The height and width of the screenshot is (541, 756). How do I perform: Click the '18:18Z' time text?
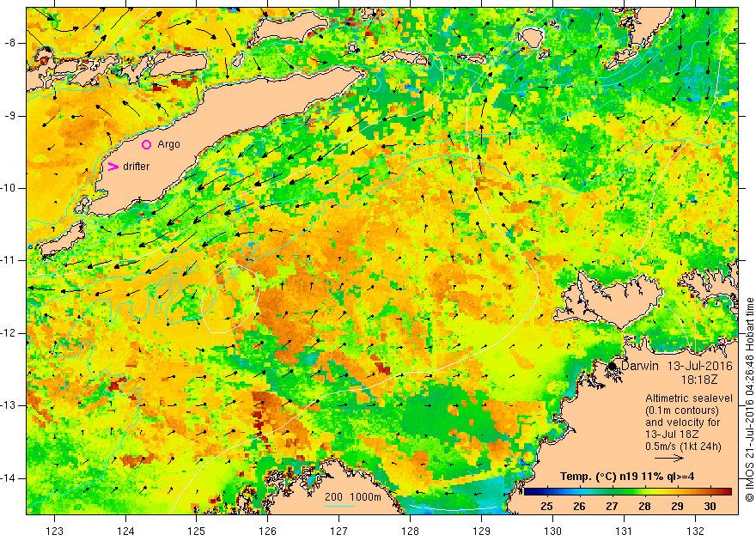(x=699, y=380)
